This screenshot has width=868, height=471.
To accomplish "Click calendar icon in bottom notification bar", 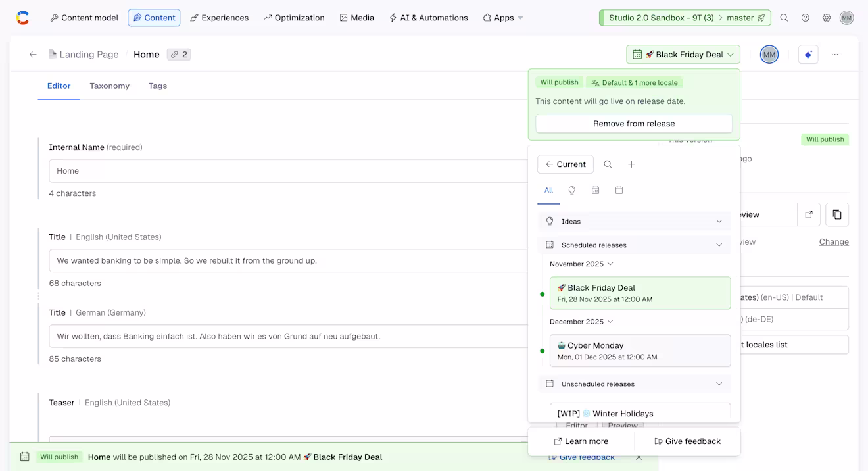I will click(x=25, y=457).
